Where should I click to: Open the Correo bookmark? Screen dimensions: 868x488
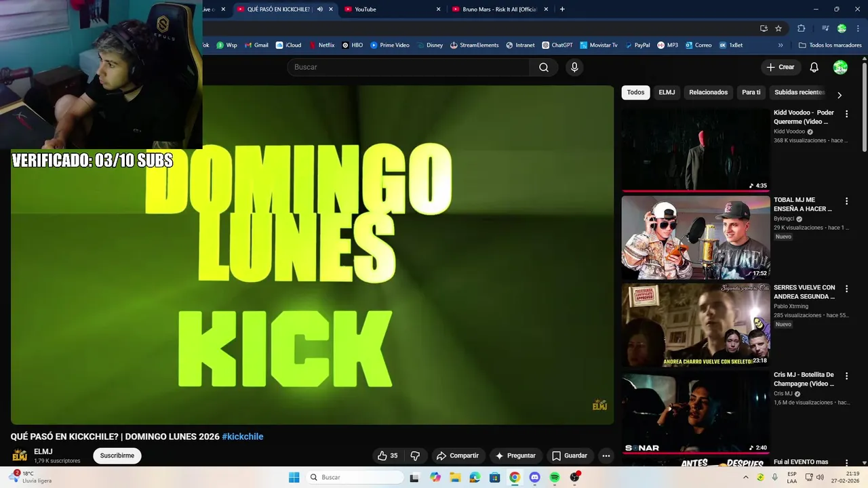pos(698,45)
